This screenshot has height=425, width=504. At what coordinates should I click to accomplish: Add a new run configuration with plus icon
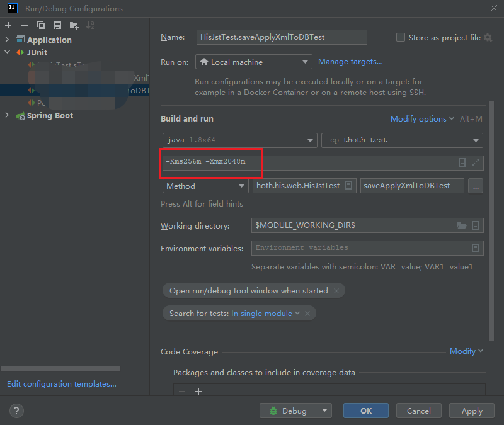(x=8, y=25)
